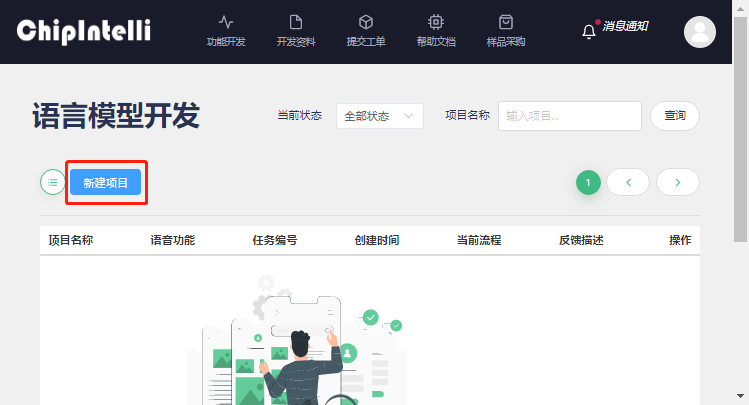Open the user avatar profile
749x405 pixels.
point(699,32)
